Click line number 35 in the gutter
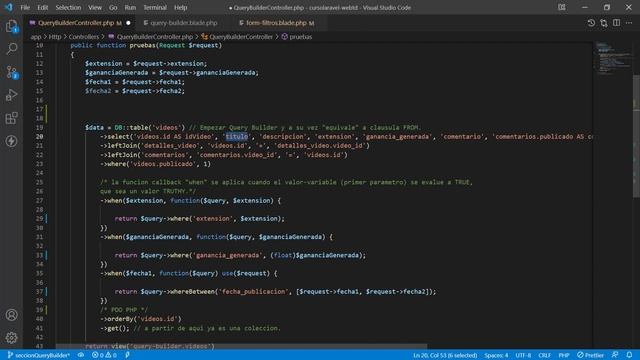This screenshot has height=360, width=640. (39, 273)
